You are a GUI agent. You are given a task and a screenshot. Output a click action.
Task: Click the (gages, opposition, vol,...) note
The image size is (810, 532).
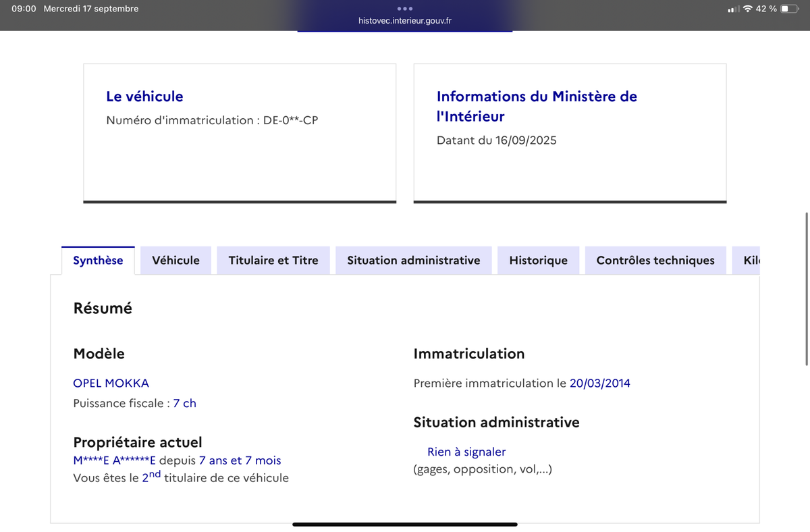tap(483, 469)
